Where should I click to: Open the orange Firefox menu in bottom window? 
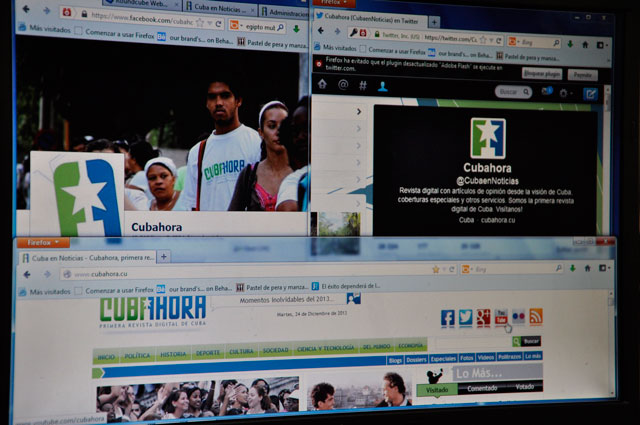coord(42,242)
